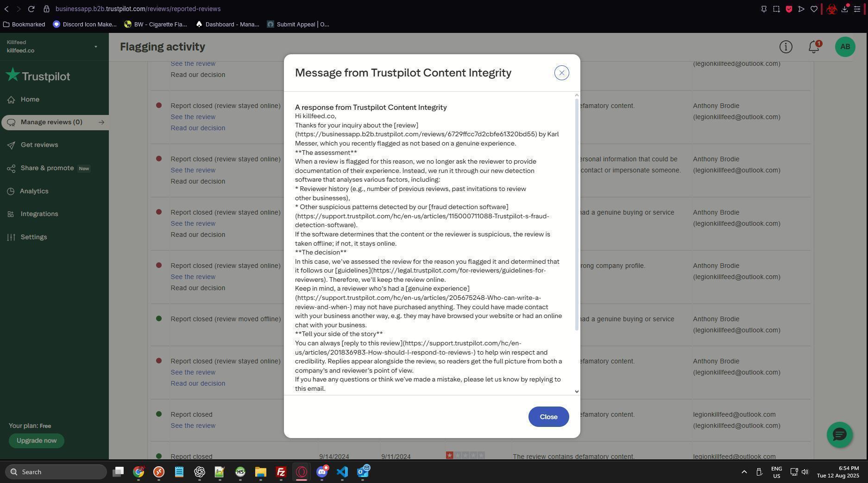
Task: Go back to the previous browser page
Action: click(x=6, y=9)
